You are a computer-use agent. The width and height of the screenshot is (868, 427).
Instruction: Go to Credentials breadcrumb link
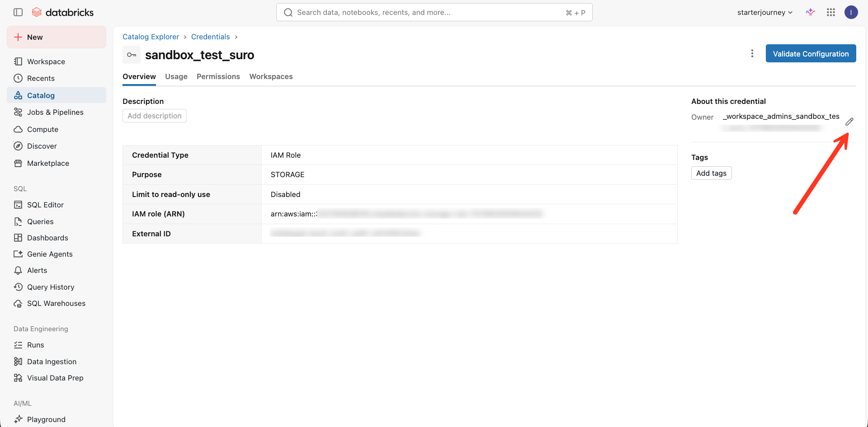(x=210, y=37)
